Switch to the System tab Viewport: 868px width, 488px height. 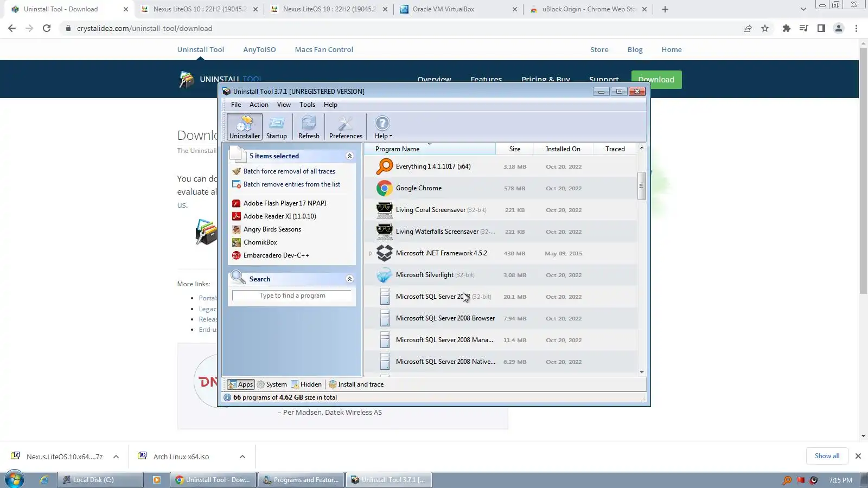[x=272, y=384]
